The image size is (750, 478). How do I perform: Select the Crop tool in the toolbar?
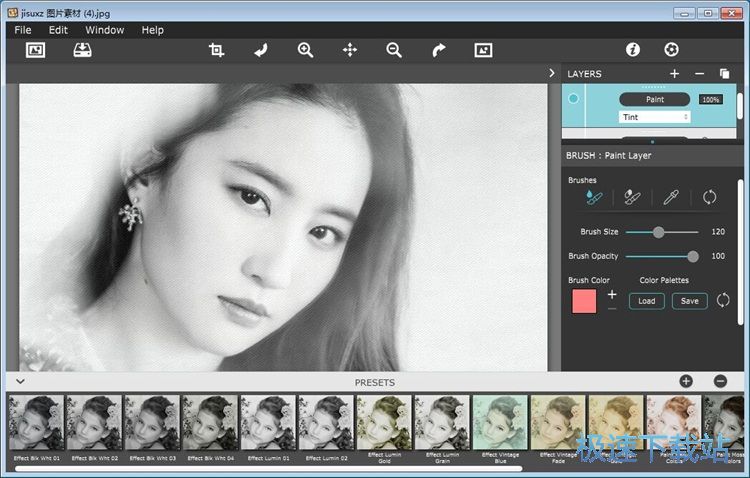pyautogui.click(x=216, y=50)
